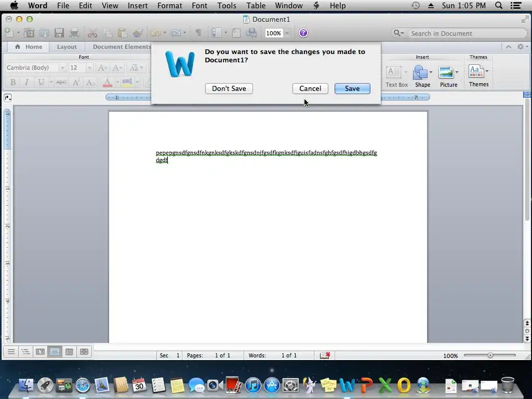Click the Redo toolbar icon
This screenshot has width=532, height=399.
[x=176, y=33]
